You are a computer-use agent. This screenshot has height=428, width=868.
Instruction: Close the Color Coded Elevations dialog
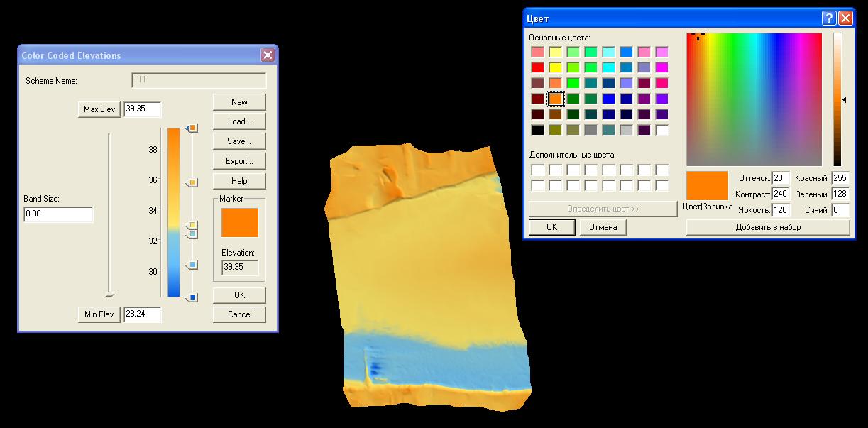268,55
